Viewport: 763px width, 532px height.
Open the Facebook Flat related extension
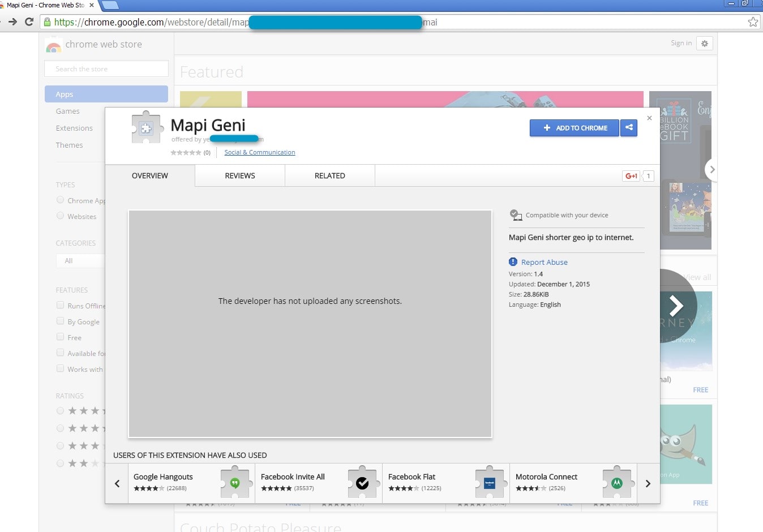point(446,483)
